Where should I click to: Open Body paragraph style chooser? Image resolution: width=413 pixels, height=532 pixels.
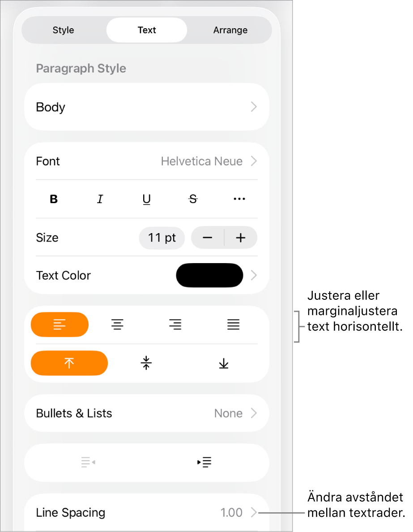click(146, 107)
